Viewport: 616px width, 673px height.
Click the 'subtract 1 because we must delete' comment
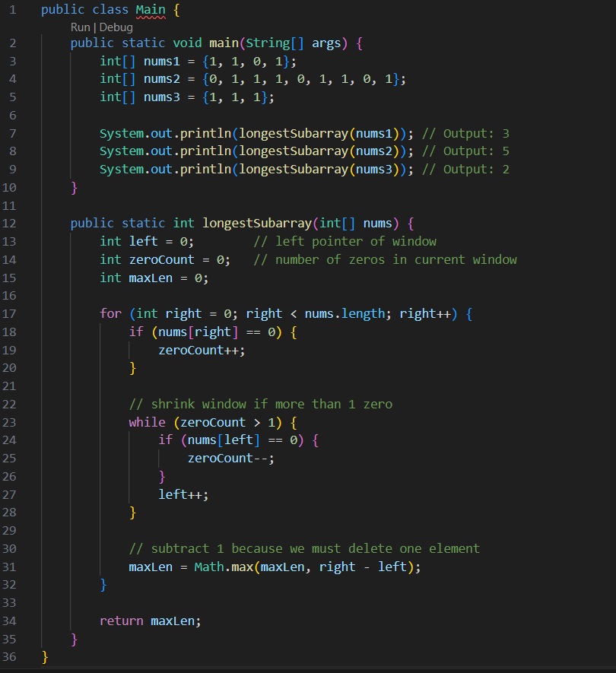[x=304, y=548]
